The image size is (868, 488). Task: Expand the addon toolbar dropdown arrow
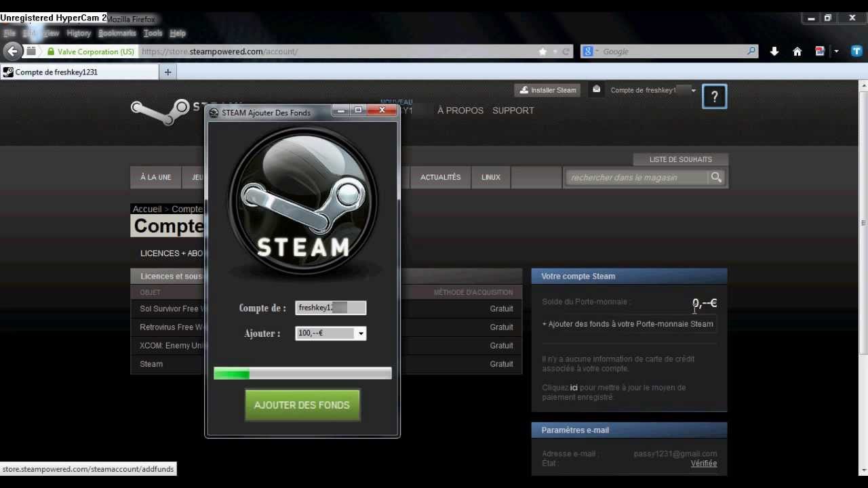coord(836,52)
